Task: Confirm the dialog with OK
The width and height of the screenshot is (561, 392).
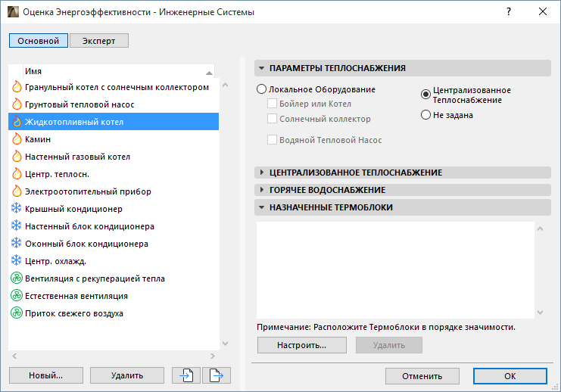Action: point(510,376)
